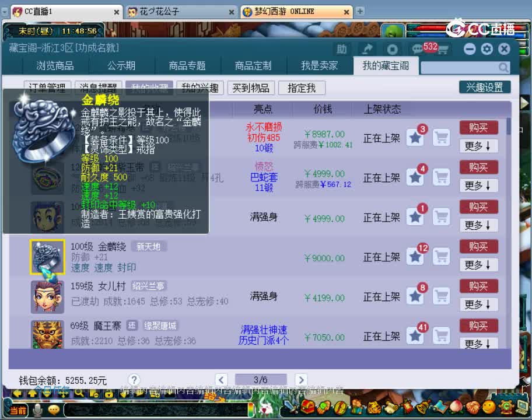
Task: Switch to 浏览商品 tab
Action: pyautogui.click(x=55, y=65)
